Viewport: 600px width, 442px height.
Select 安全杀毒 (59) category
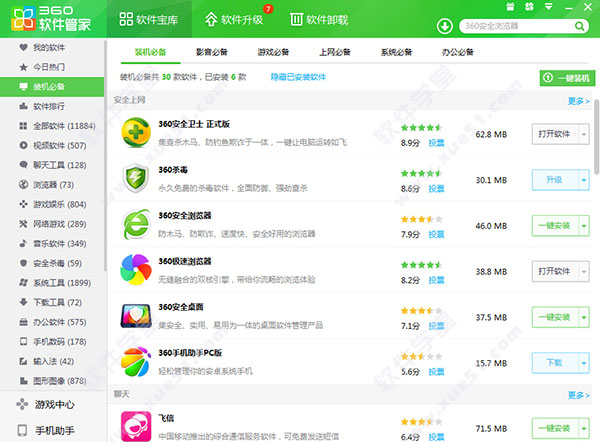[52, 263]
